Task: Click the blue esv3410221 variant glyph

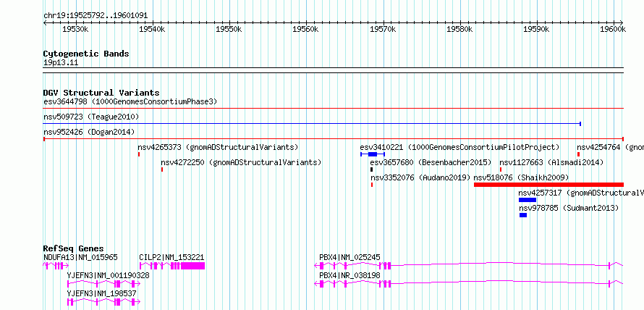Action: [x=373, y=154]
